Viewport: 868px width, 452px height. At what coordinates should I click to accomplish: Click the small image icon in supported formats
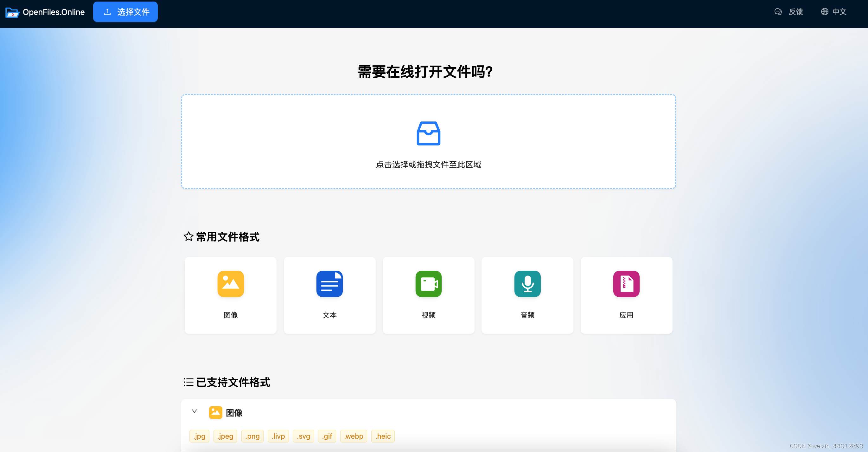coord(215,412)
